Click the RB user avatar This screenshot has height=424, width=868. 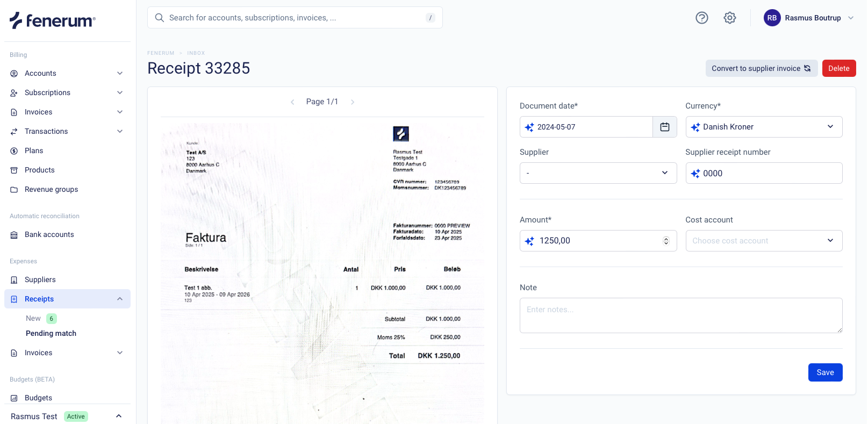tap(772, 18)
